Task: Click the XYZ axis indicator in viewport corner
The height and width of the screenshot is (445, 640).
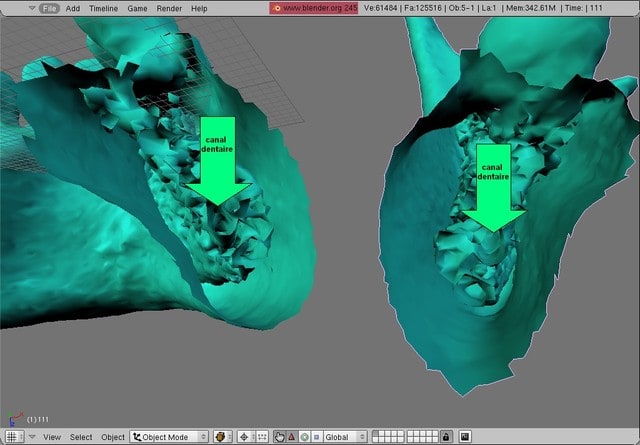Action: [x=15, y=419]
